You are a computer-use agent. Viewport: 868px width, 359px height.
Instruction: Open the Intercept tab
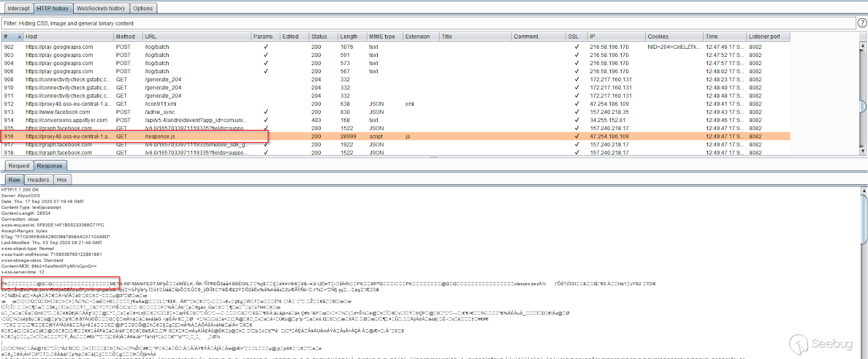(18, 8)
